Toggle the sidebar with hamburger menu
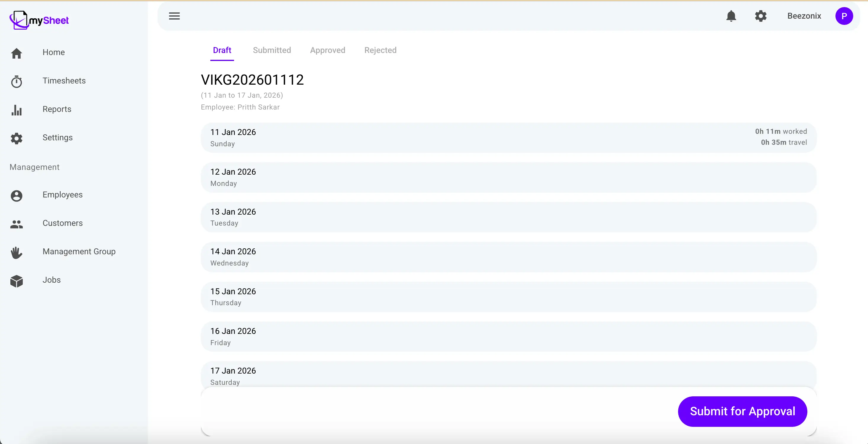Screen dimensions: 868x444 click(x=174, y=16)
